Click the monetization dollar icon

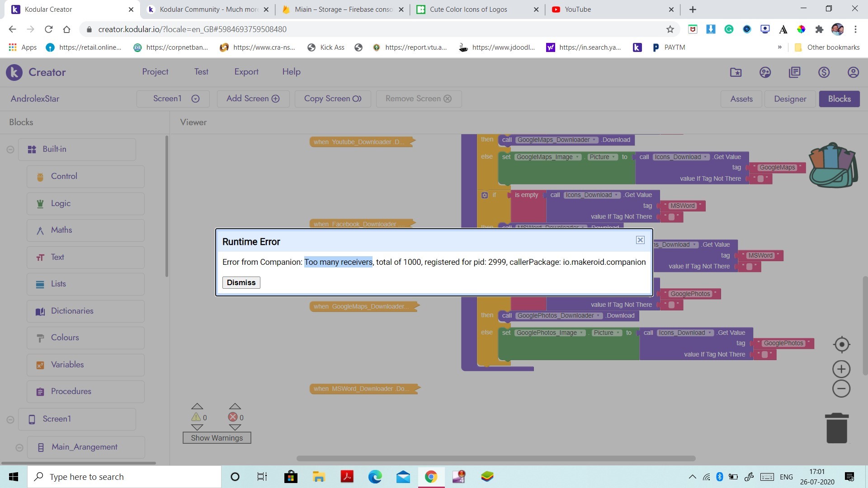(823, 72)
